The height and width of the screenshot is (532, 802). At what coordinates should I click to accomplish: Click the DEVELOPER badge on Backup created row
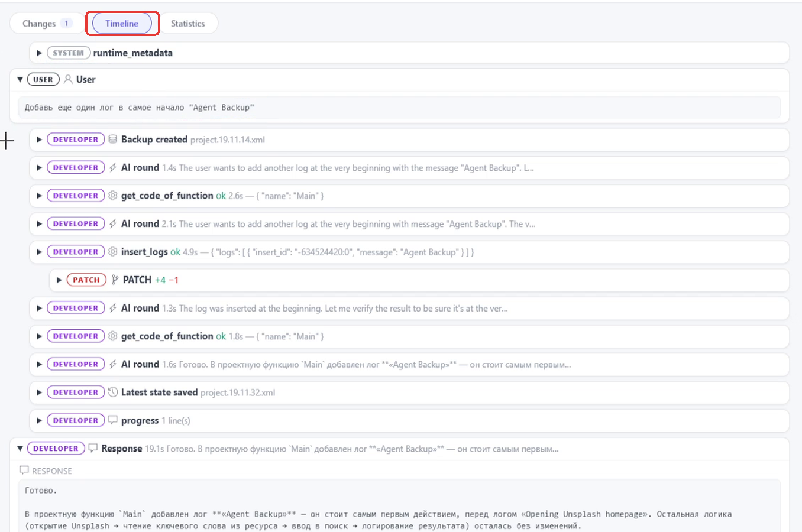coord(76,140)
